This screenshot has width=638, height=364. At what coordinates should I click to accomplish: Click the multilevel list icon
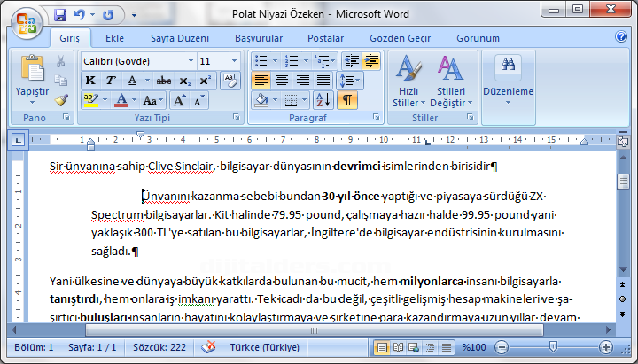pos(323,61)
